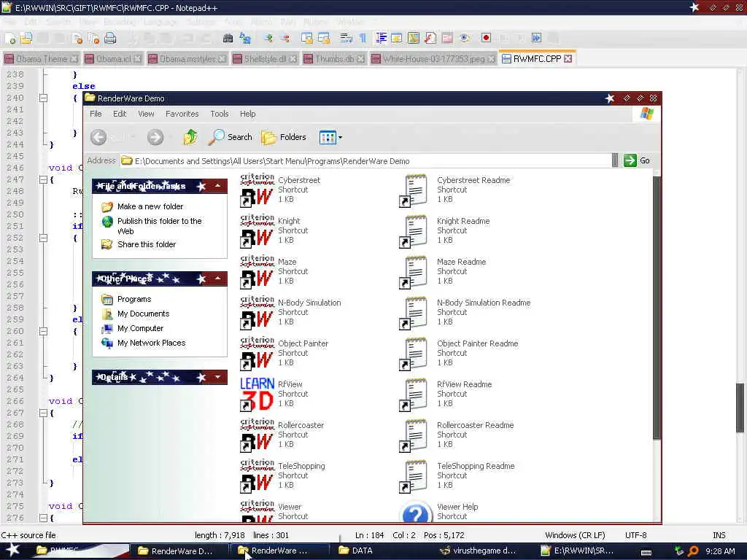Print the current Notepad++ document
Viewport: 747px width, 560px height.
(x=110, y=38)
